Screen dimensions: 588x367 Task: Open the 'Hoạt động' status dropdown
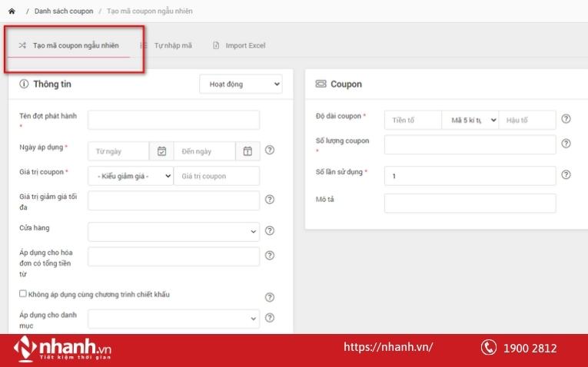point(241,84)
